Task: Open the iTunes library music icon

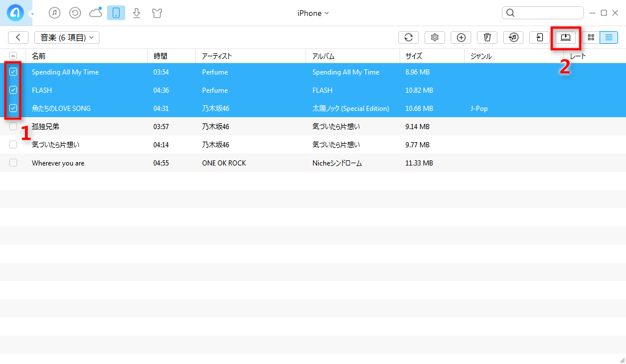Action: (55, 13)
